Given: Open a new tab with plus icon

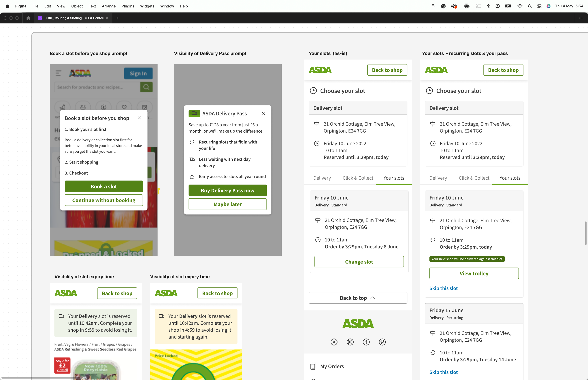Looking at the screenshot, I should [x=117, y=18].
